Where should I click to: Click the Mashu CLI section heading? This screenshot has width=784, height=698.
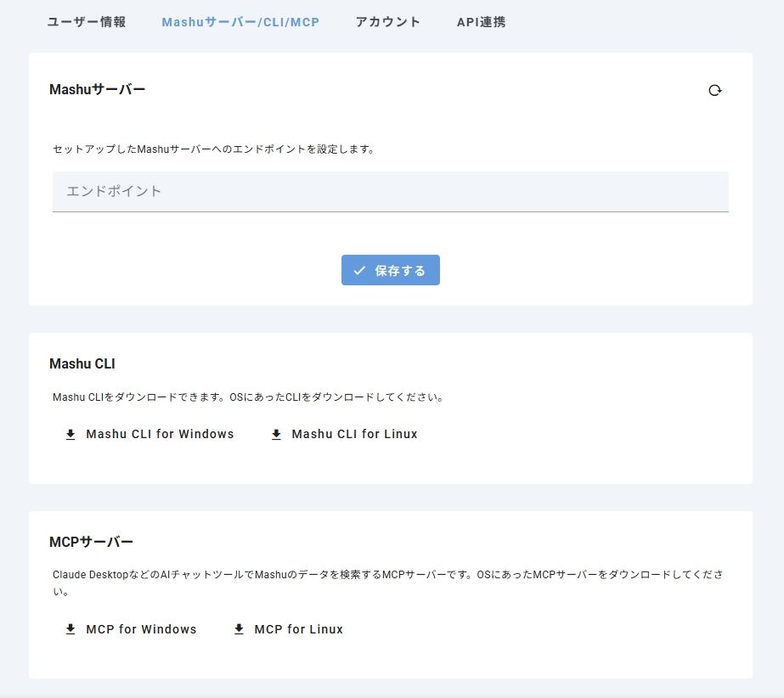coord(82,363)
